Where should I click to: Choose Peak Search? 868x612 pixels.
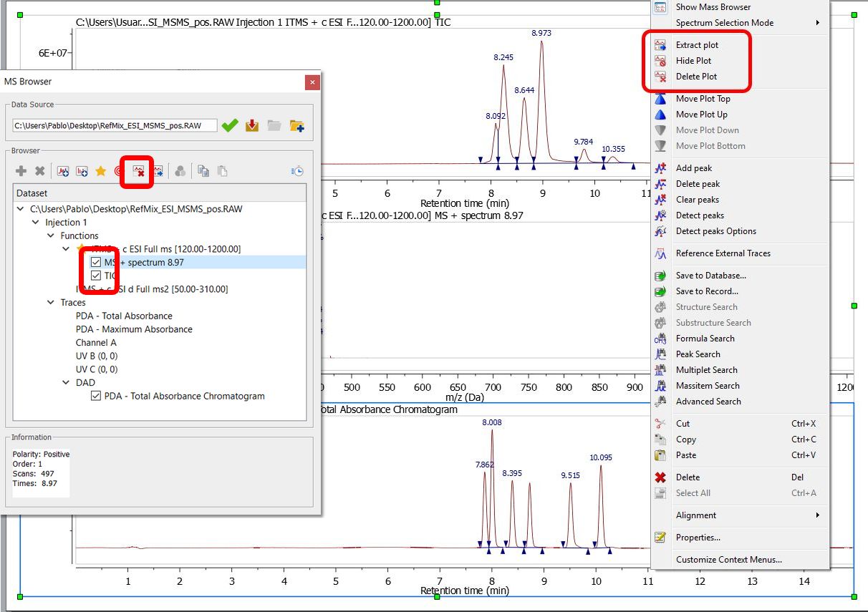click(x=740, y=354)
